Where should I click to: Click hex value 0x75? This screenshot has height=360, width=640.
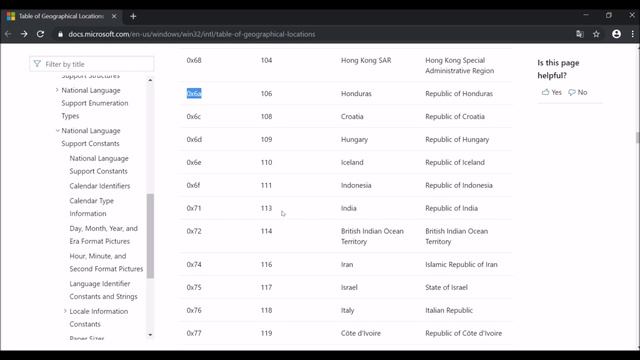pyautogui.click(x=194, y=287)
